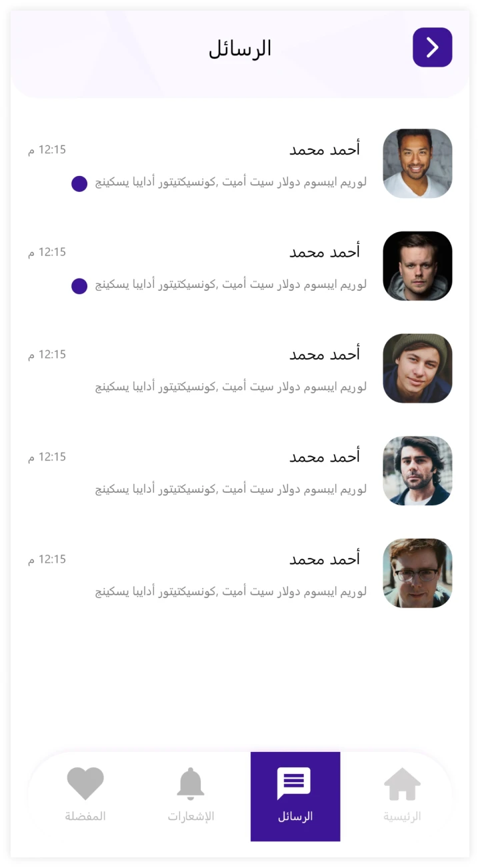
Task: Click unread purple dot on first message
Action: point(79,183)
